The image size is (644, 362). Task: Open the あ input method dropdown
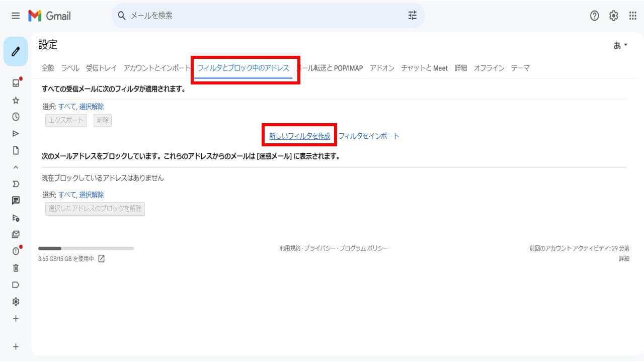click(620, 45)
